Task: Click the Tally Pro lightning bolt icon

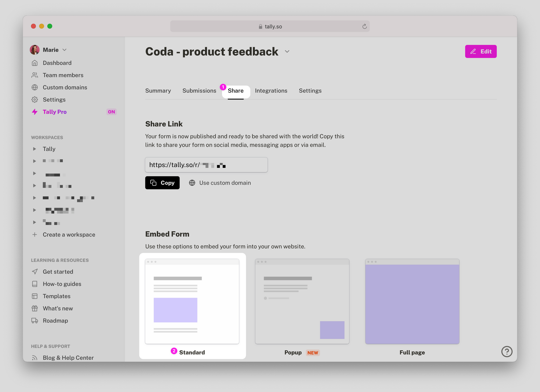Action: [x=35, y=112]
